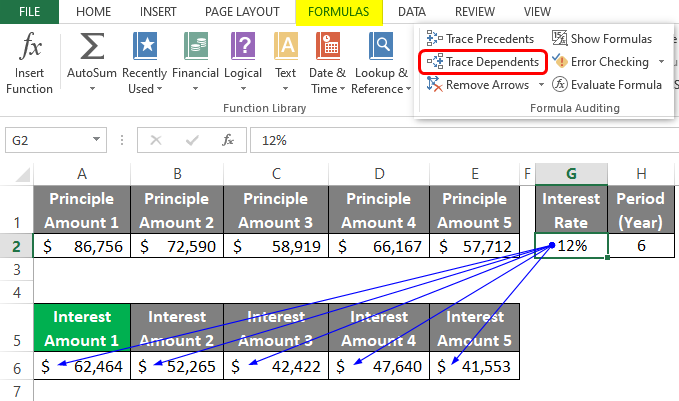The image size is (679, 401).
Task: Open the Text functions book icon
Action: click(286, 46)
